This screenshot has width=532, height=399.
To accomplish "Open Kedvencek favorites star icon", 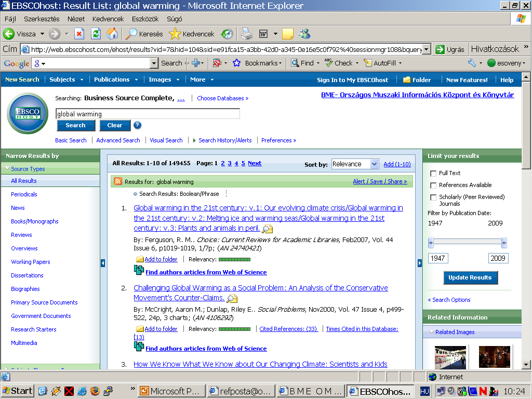I will (x=175, y=34).
